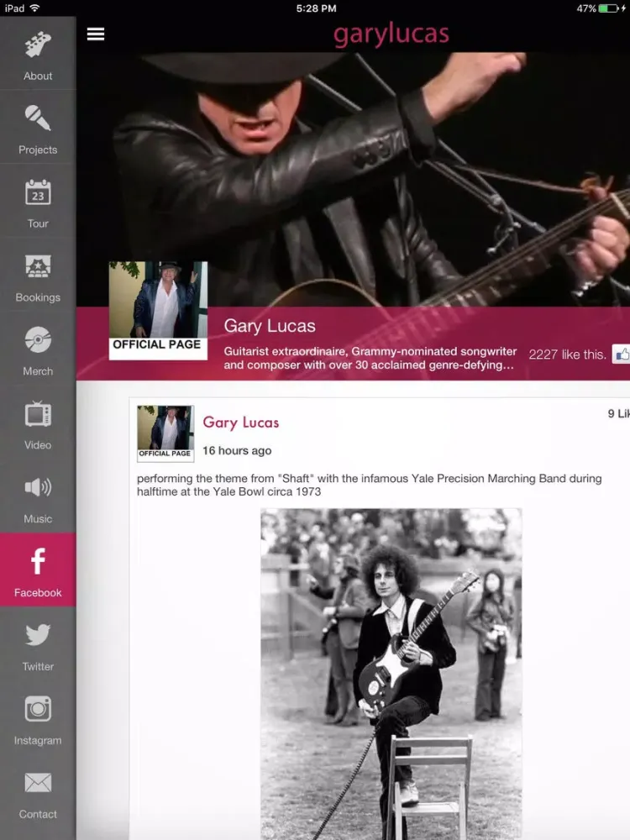Select the Projects label in sidebar
Image resolution: width=630 pixels, height=840 pixels.
38,150
